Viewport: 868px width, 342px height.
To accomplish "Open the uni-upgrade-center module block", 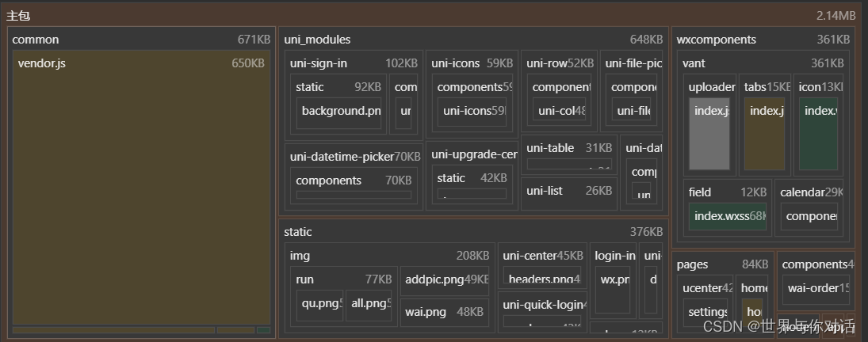I will (x=473, y=154).
